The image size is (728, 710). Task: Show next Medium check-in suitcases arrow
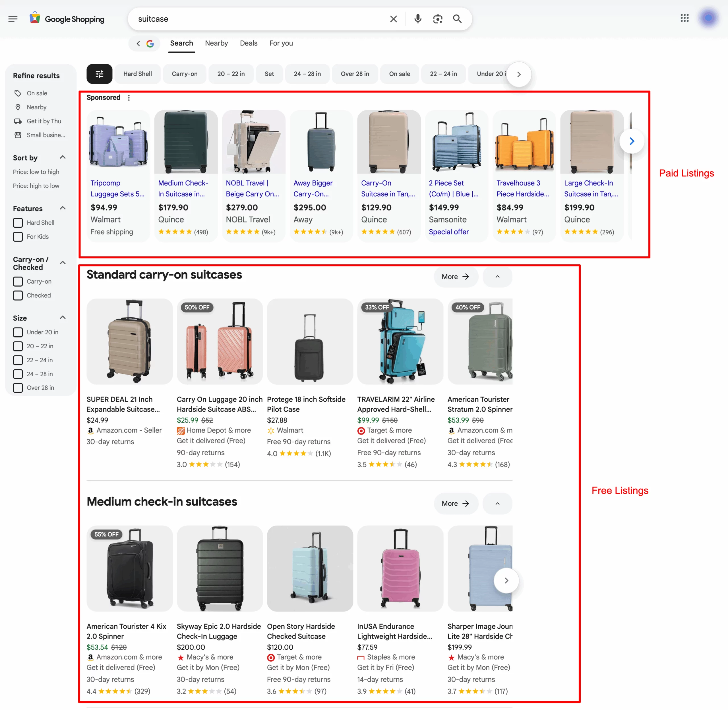click(506, 581)
